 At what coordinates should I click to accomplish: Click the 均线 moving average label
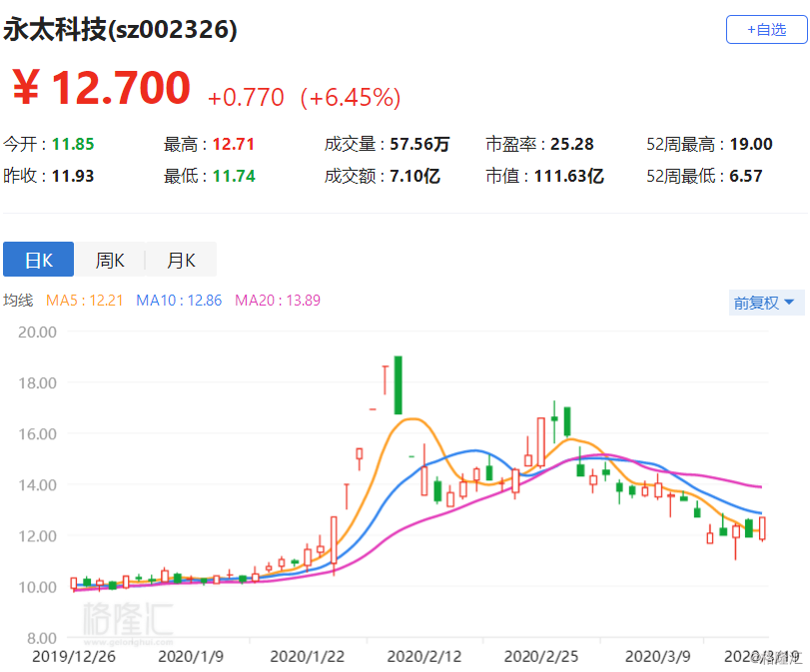tap(18, 301)
